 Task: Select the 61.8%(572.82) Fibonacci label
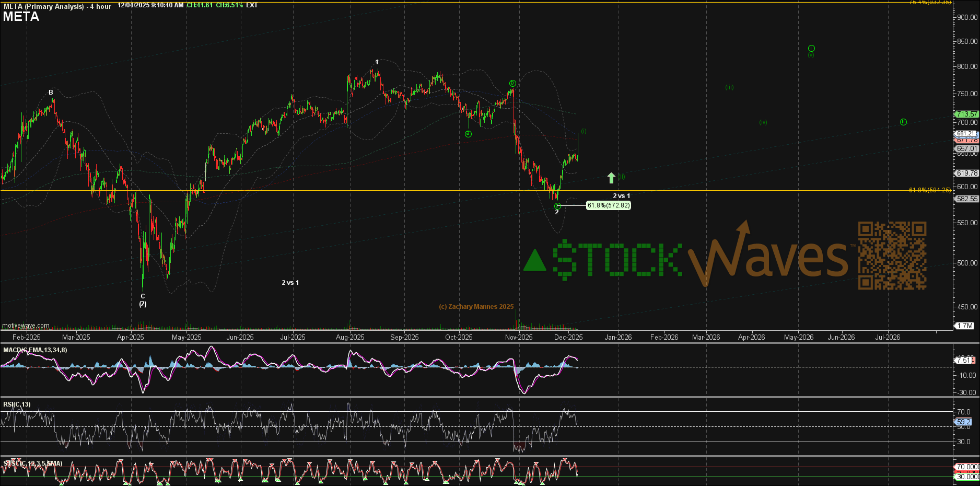coord(609,205)
